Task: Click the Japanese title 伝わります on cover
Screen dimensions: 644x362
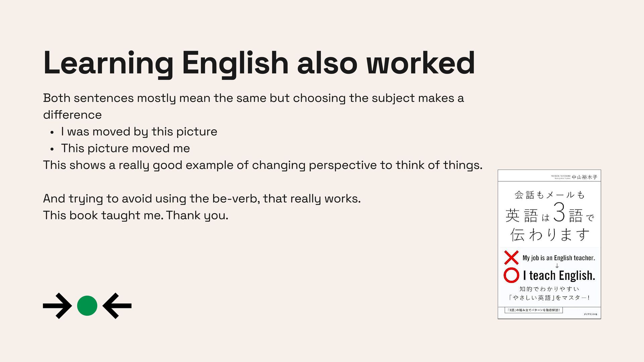Action: [550, 234]
